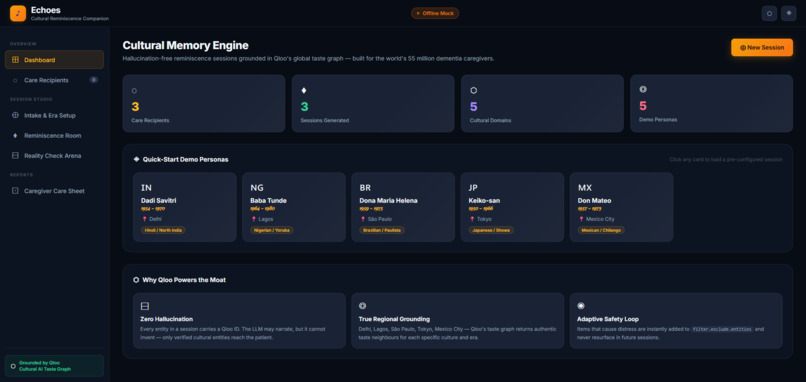Load the Keiko-san demo persona
Image resolution: width=806 pixels, height=382 pixels.
[512, 207]
